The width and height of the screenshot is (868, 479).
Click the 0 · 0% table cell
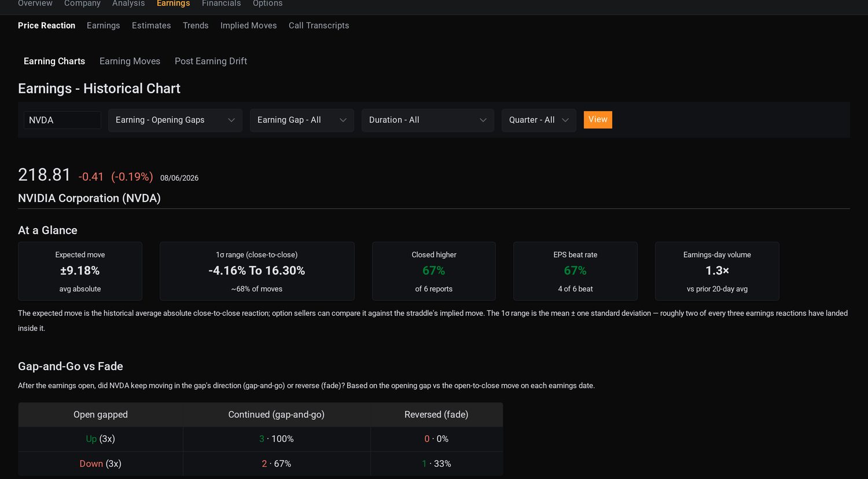436,439
